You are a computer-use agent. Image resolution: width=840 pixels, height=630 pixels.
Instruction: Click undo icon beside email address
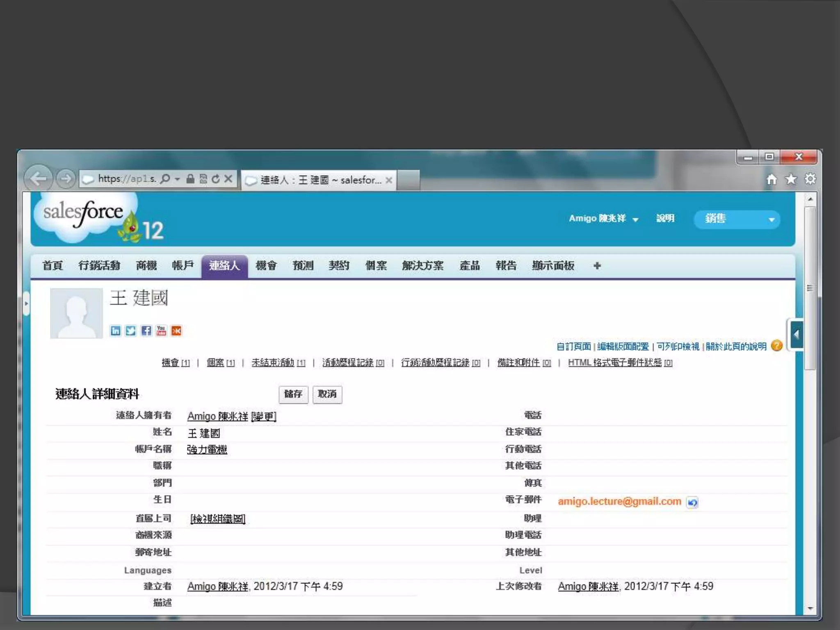click(x=692, y=502)
